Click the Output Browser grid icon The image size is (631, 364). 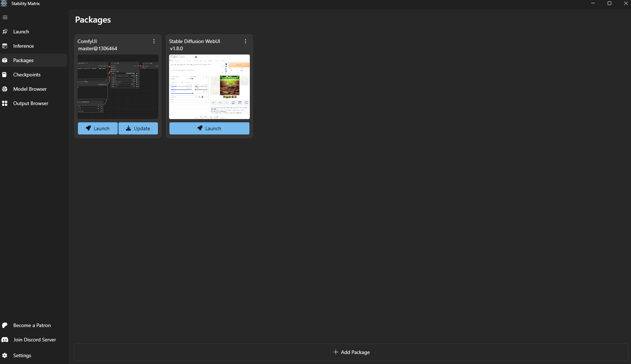5,103
